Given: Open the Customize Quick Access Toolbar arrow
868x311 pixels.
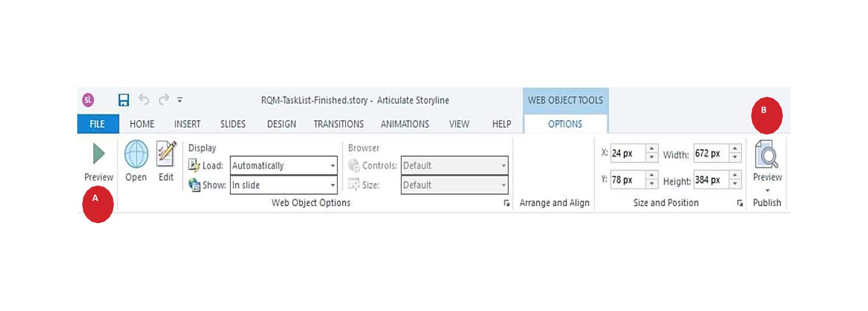Looking at the screenshot, I should [180, 100].
